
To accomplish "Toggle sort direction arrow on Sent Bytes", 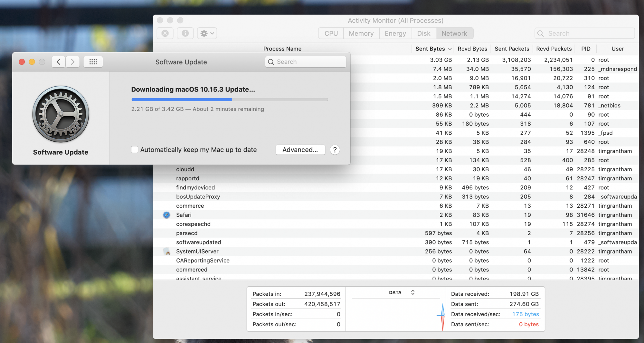I will (x=450, y=49).
